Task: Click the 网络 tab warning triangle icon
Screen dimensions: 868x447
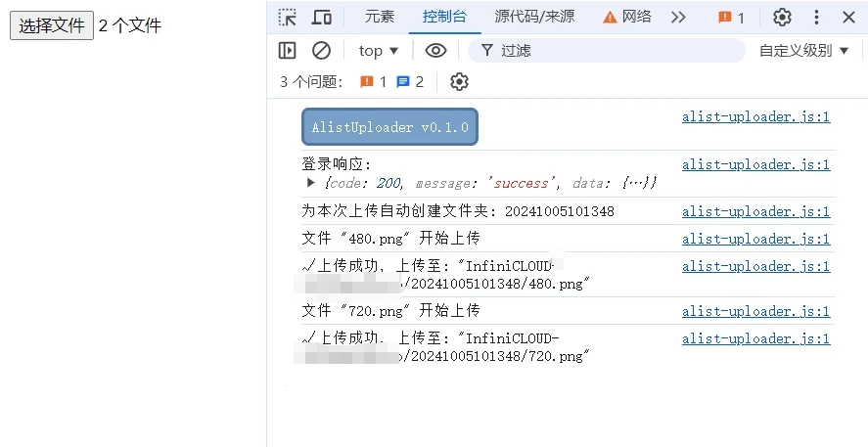Action: click(610, 18)
